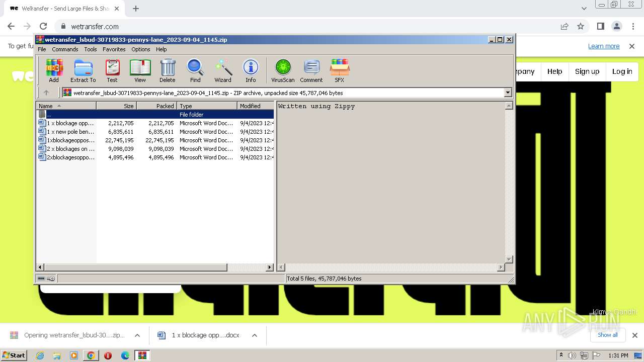Image resolution: width=644 pixels, height=362 pixels.
Task: Click Learn more link in Chrome infobar
Action: (604, 46)
